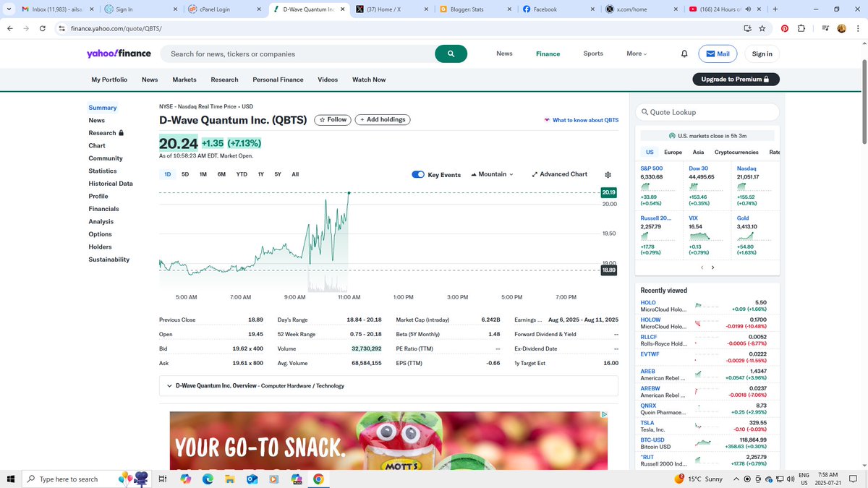Select the YTD chart range
This screenshot has height=488, width=868.
(x=242, y=174)
